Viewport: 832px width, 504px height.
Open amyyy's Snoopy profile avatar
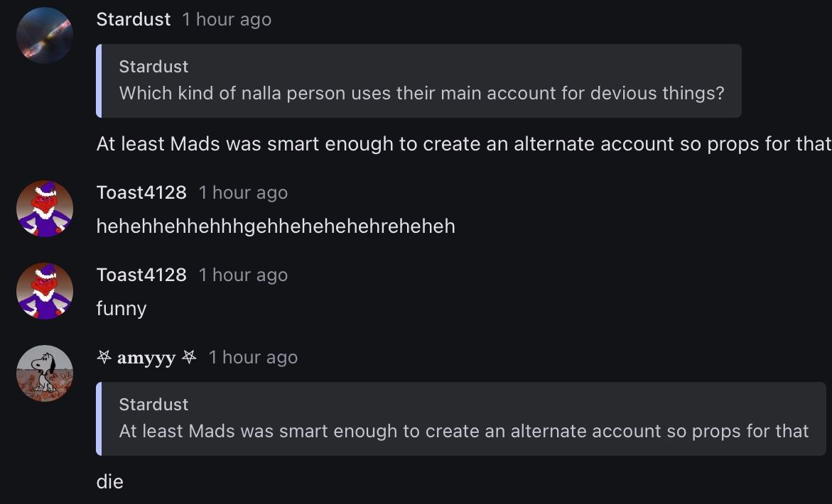(44, 373)
